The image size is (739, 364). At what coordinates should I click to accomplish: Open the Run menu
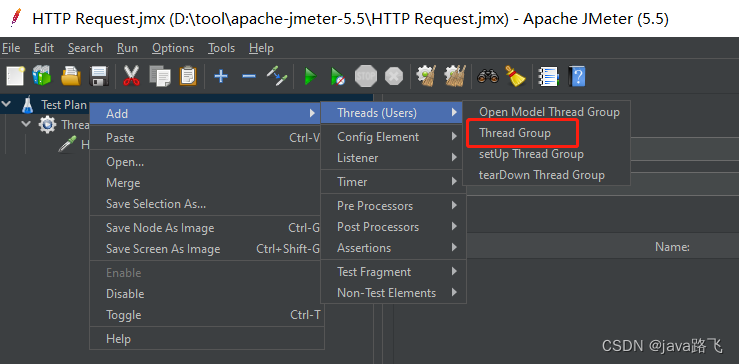click(127, 48)
